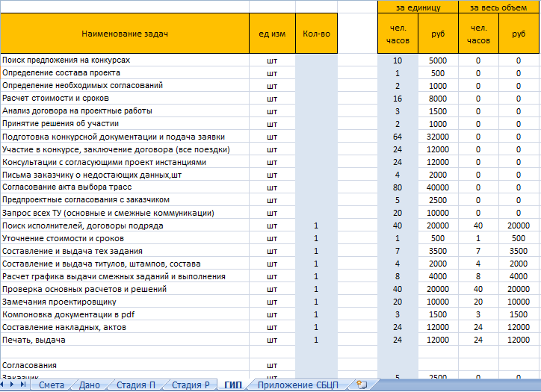
Task: Select cell Уточнение стоимости и сроков
Action: tap(125, 238)
